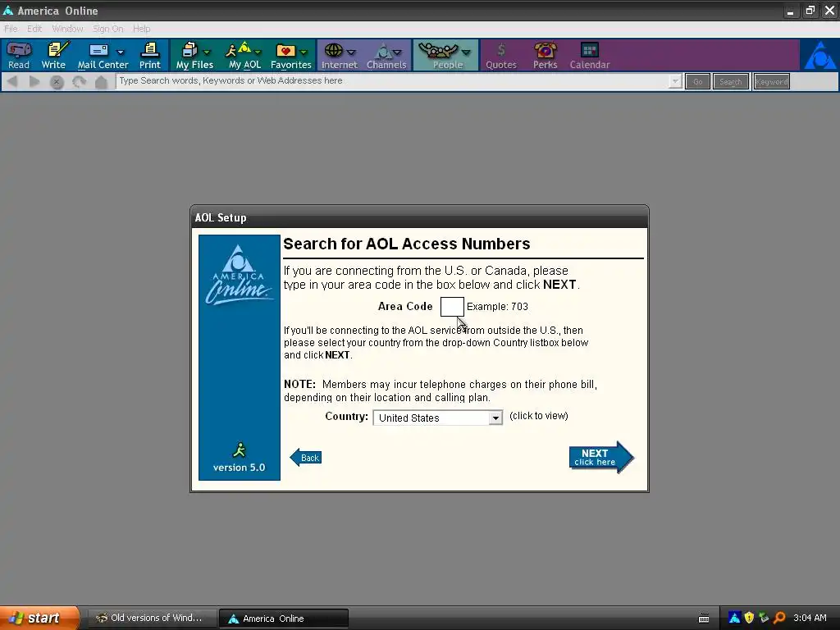Viewport: 840px width, 630px height.
Task: Expand the Internet dropdown arrow
Action: coord(351,52)
